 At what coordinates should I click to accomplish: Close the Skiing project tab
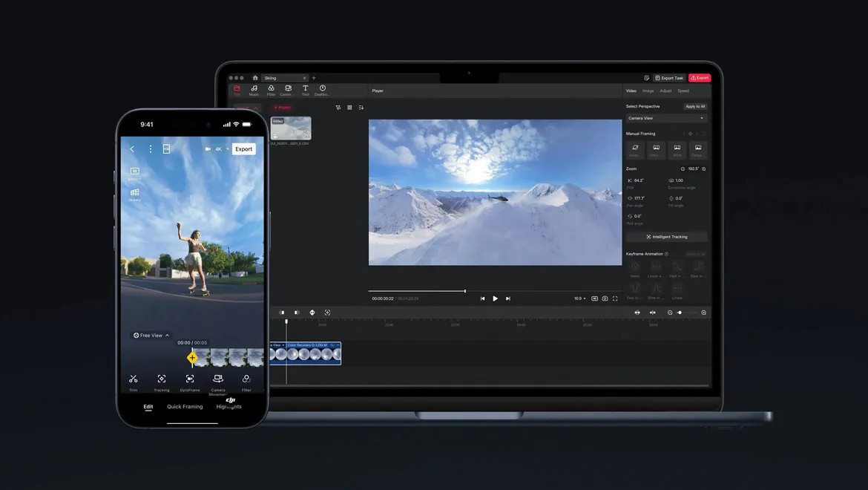pos(304,78)
